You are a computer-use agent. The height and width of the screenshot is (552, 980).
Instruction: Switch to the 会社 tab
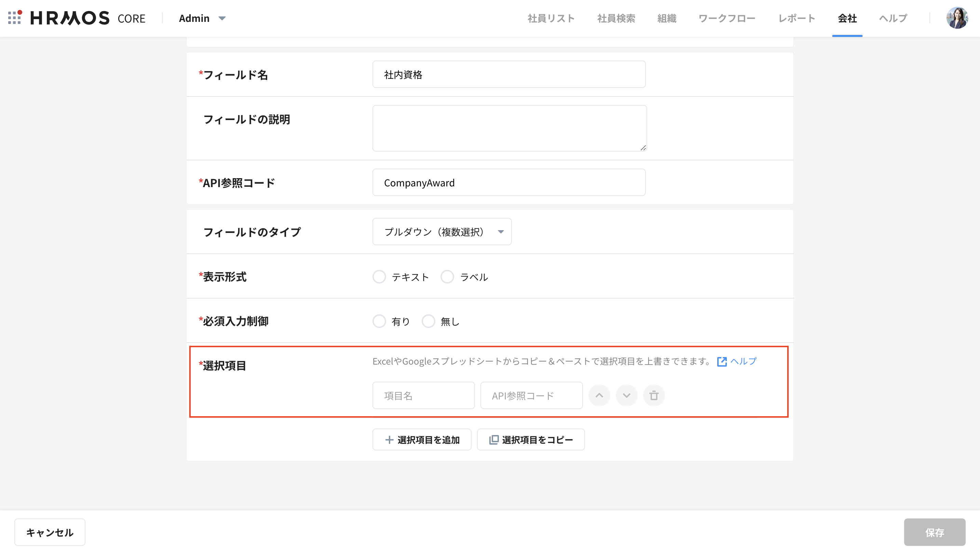click(x=847, y=18)
